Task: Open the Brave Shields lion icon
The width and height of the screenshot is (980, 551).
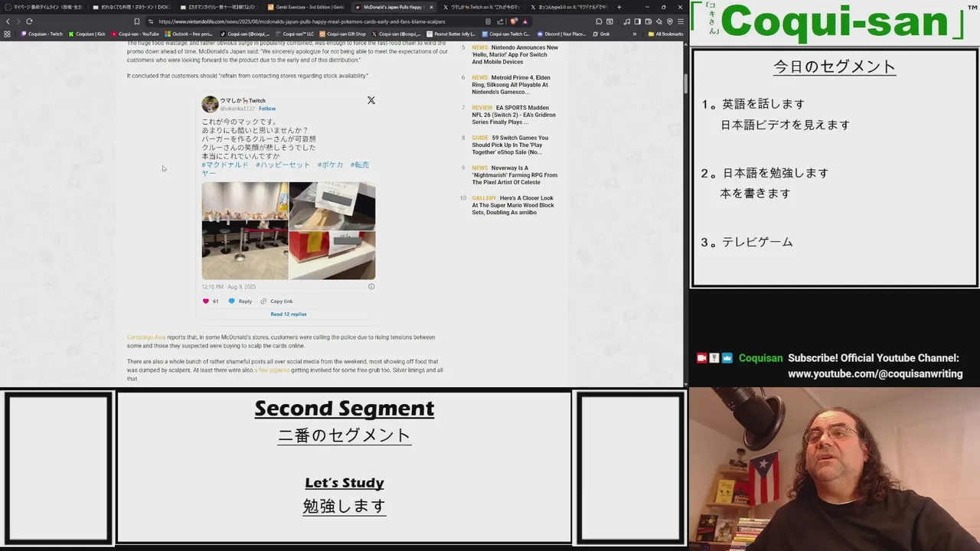Action: click(x=514, y=21)
